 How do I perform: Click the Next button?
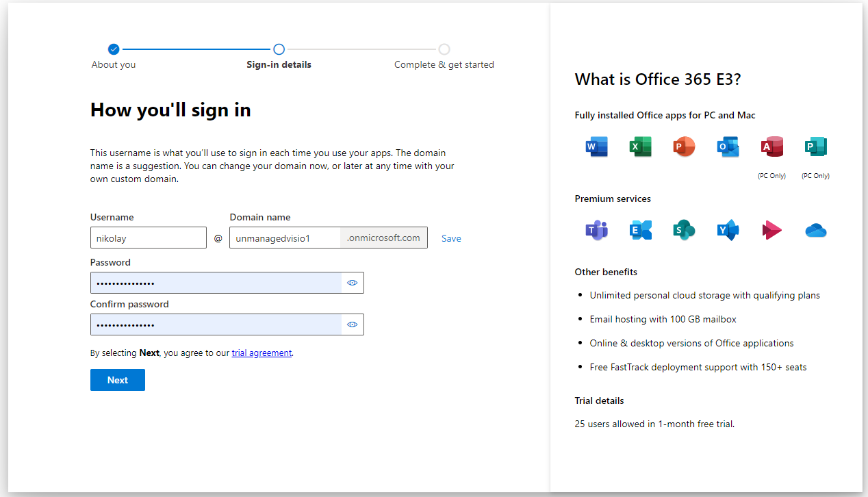pyautogui.click(x=118, y=380)
